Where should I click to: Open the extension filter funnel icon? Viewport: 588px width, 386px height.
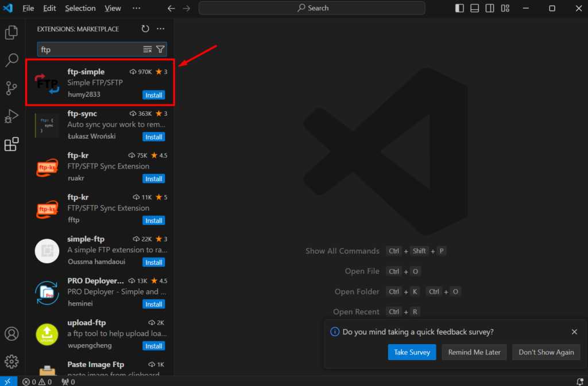pyautogui.click(x=160, y=49)
